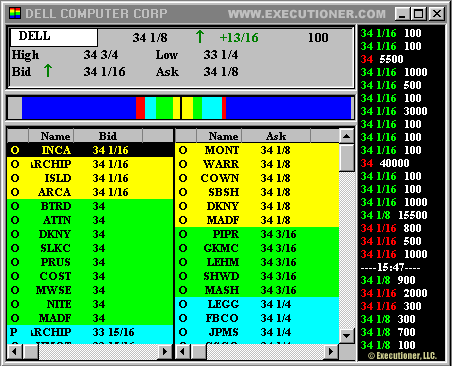This screenshot has height=367, width=452.
Task: Select the MWSE bid row
Action: pos(90,290)
